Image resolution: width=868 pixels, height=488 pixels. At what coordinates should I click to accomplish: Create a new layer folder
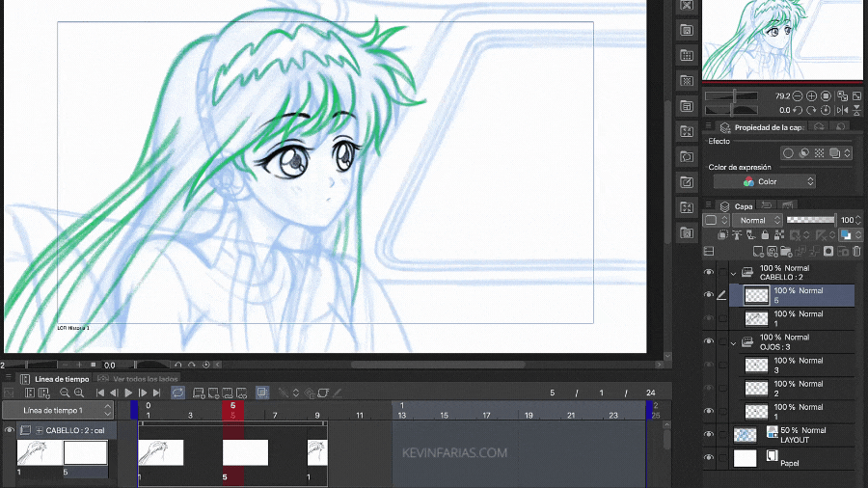pos(787,252)
